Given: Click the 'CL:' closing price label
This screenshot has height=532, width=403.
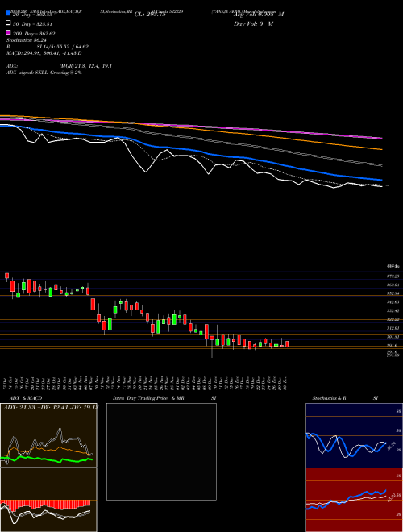Looking at the screenshot, I should [x=150, y=15].
